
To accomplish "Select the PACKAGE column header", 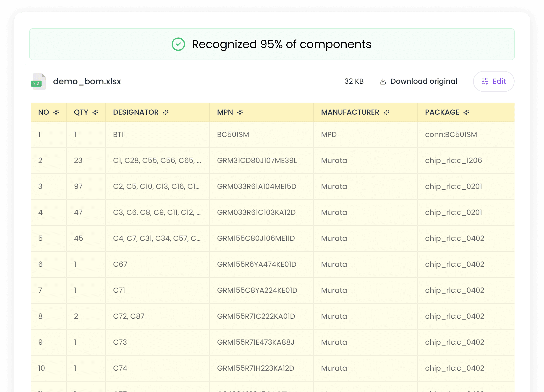I will 466,112.
